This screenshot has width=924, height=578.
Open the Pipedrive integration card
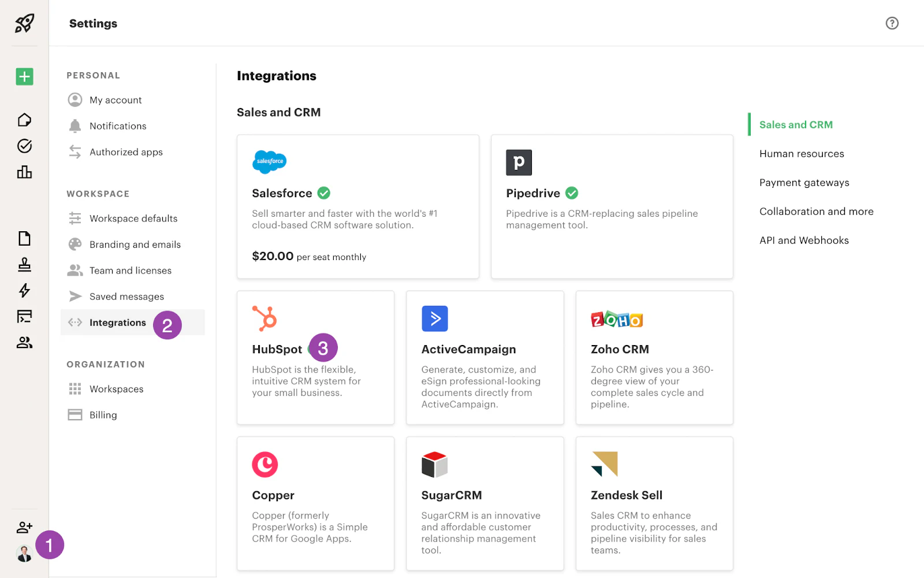click(x=612, y=207)
